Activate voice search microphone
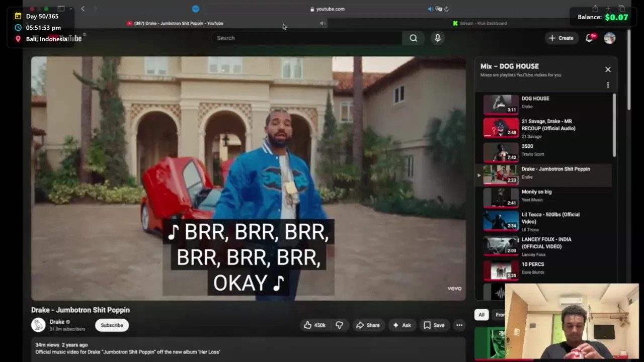Viewport: 644px width, 362px height. [437, 38]
